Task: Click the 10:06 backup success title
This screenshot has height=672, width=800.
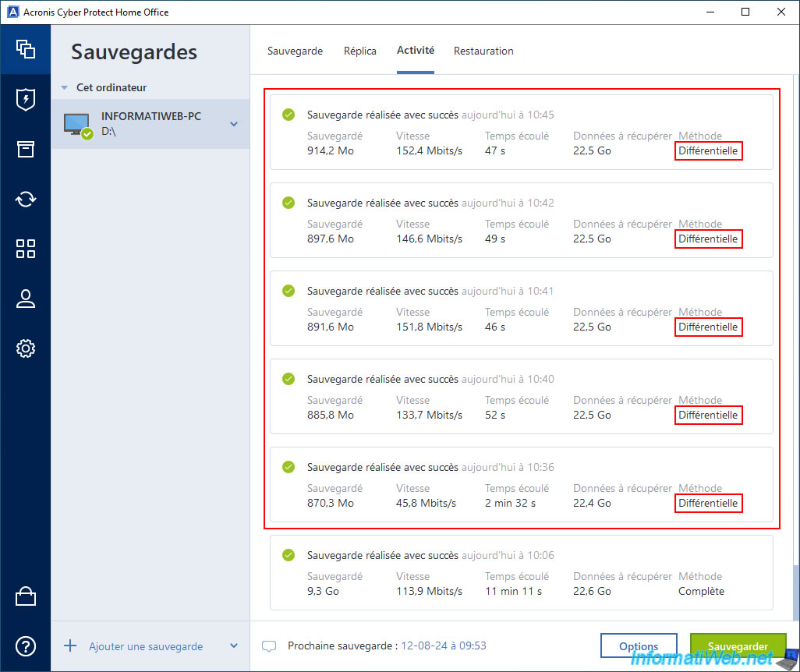Action: pyautogui.click(x=383, y=555)
